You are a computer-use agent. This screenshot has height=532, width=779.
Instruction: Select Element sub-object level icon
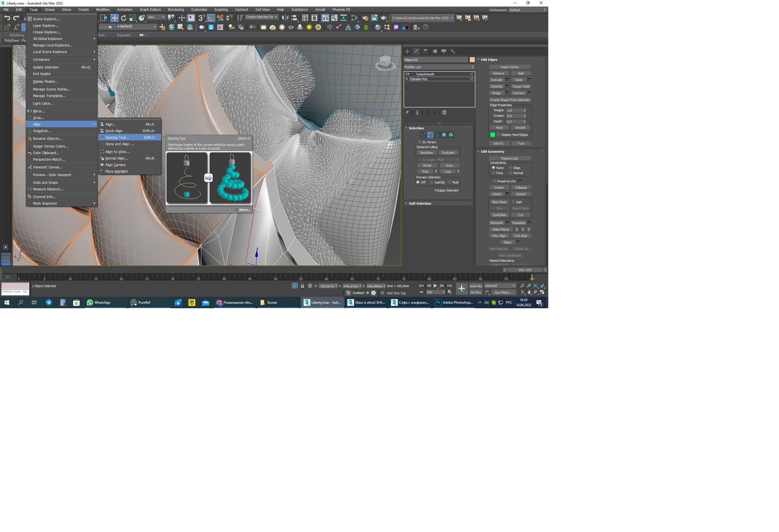pyautogui.click(x=451, y=135)
